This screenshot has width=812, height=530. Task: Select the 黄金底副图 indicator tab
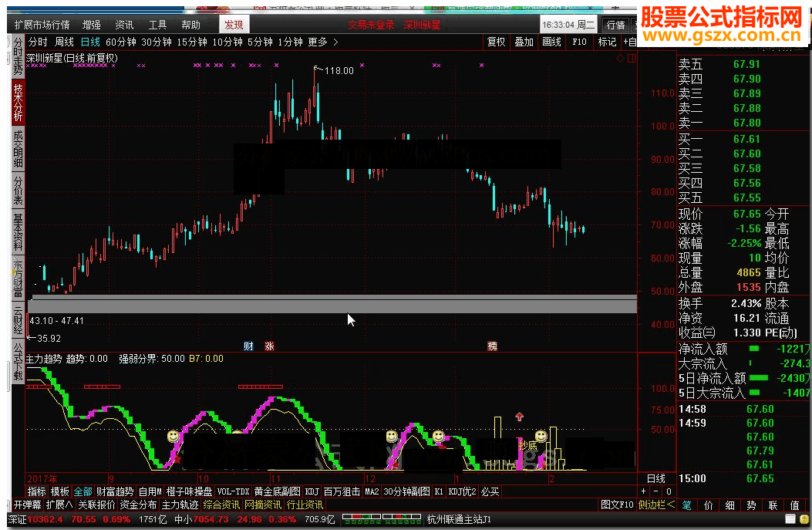click(277, 491)
